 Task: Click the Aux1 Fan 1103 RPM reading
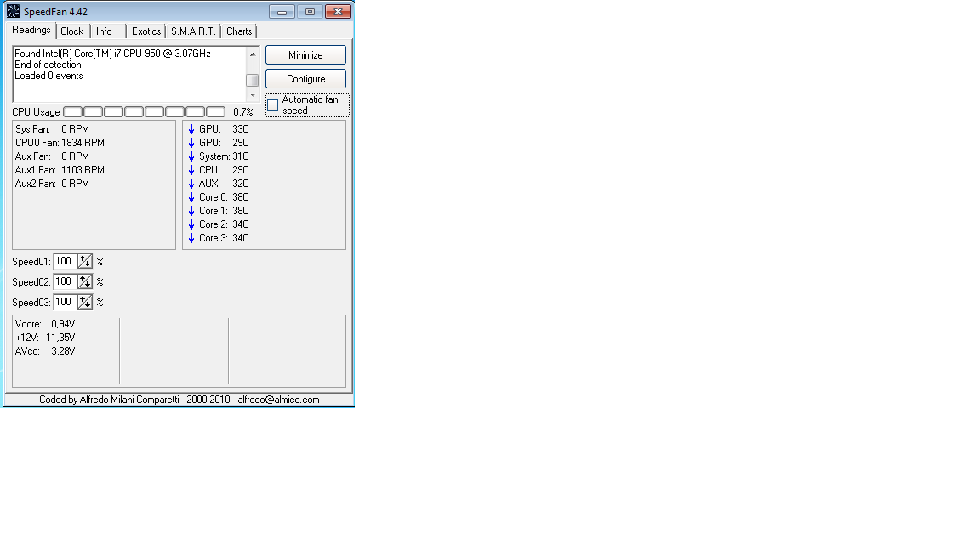click(60, 170)
